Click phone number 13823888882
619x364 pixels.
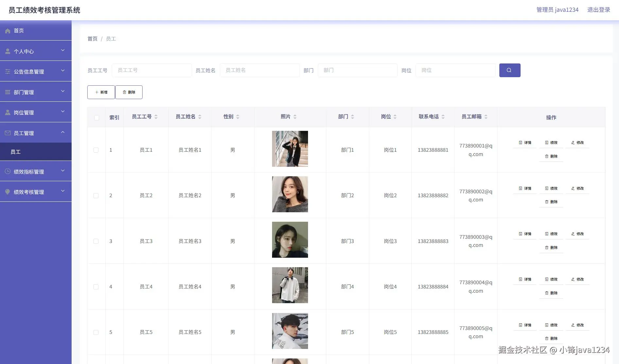click(x=433, y=196)
